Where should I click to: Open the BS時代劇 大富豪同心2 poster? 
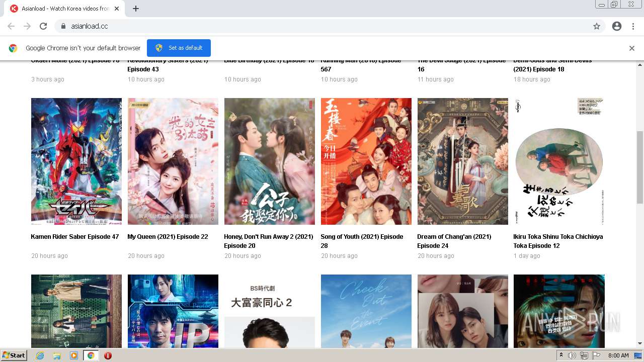click(x=270, y=311)
